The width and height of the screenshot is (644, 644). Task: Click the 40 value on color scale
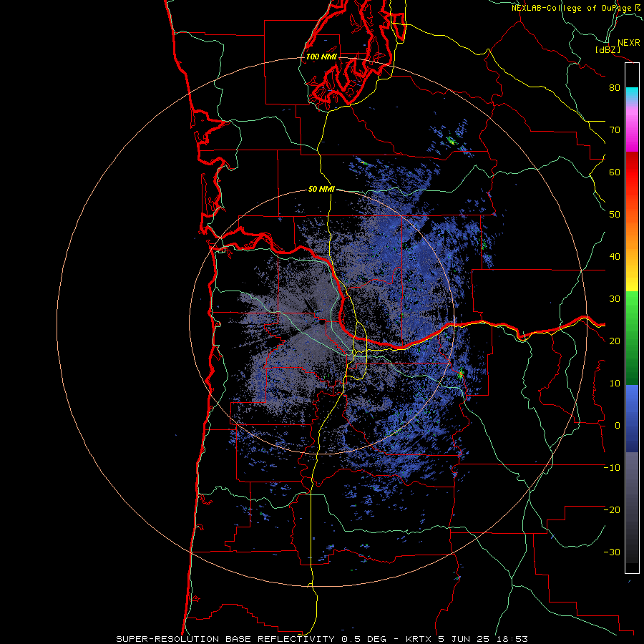(x=615, y=257)
